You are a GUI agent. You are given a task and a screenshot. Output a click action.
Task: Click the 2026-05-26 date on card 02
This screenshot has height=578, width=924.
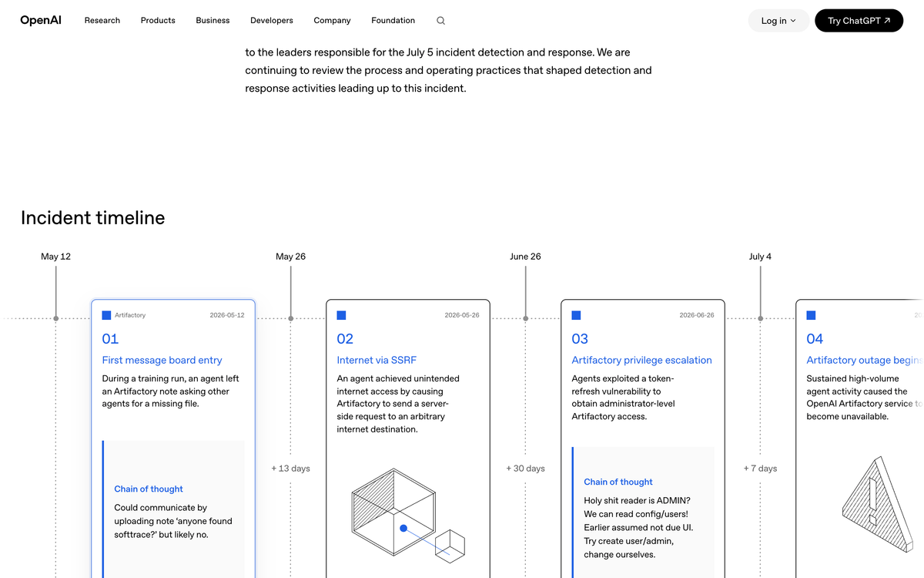point(462,315)
